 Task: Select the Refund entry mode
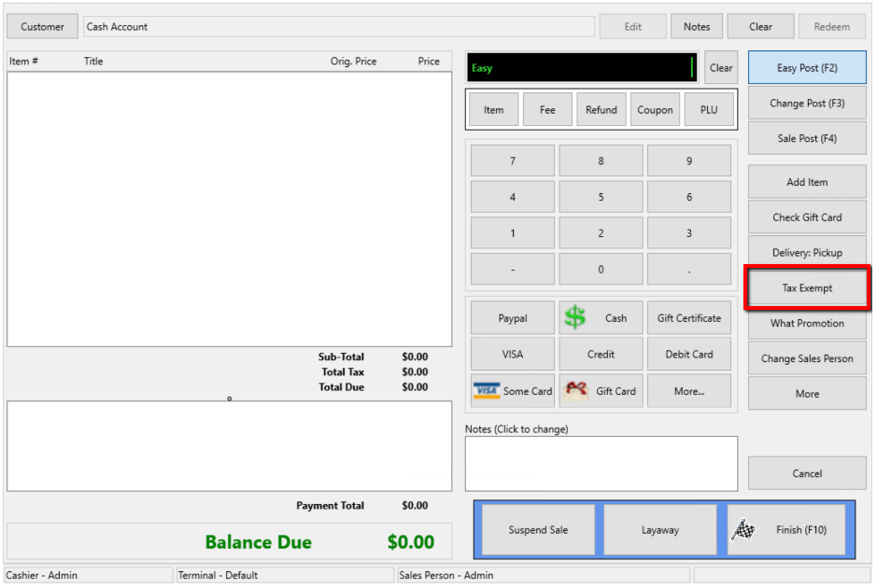[601, 109]
